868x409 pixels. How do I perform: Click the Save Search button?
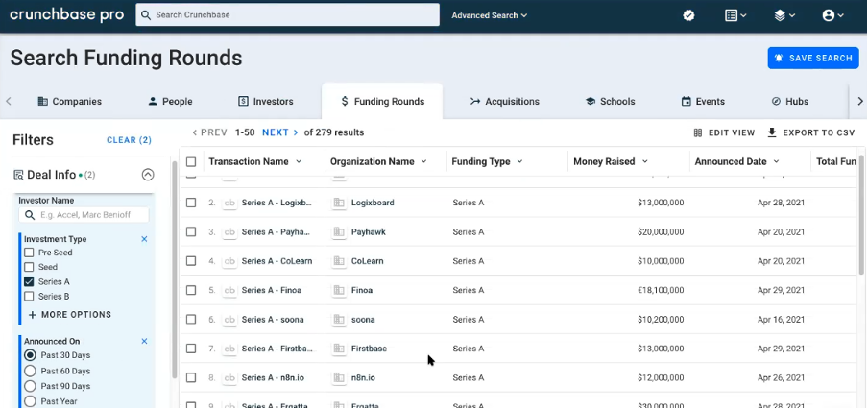813,59
